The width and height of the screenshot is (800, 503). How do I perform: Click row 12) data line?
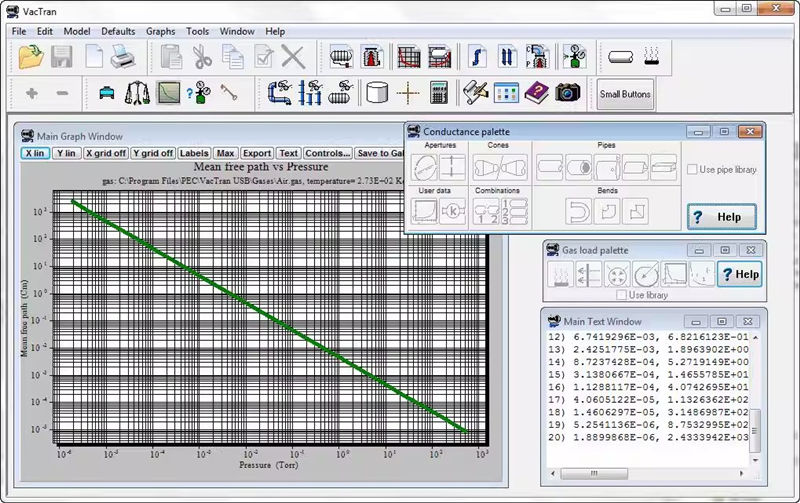tap(648, 337)
